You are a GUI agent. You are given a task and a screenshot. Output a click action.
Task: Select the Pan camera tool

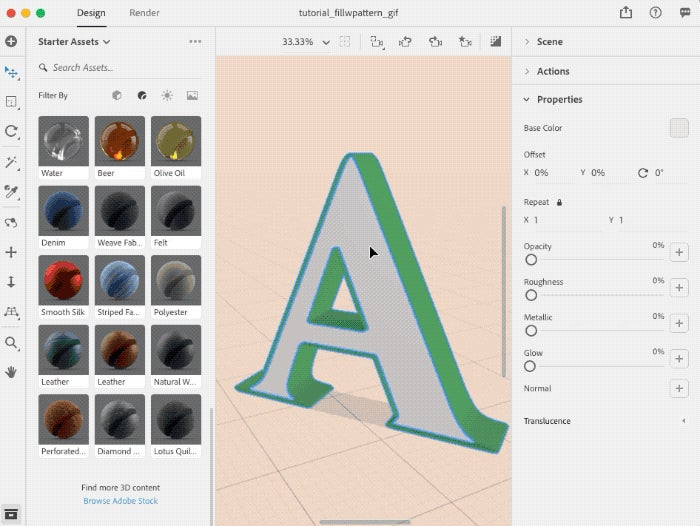point(11,252)
